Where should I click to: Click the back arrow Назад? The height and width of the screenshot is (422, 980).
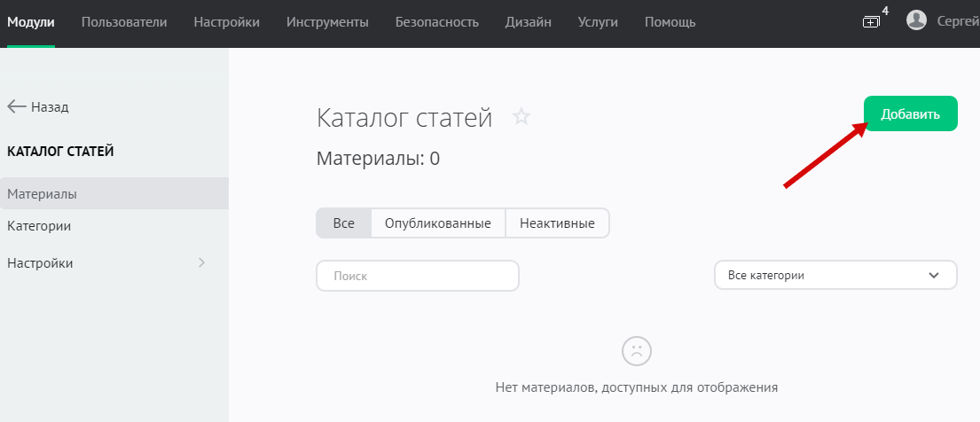pos(37,106)
